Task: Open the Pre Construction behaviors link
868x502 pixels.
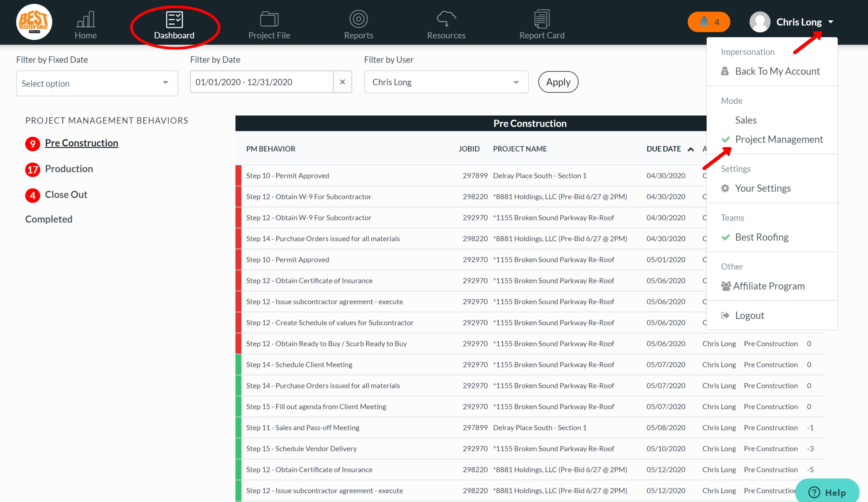Action: (x=81, y=143)
